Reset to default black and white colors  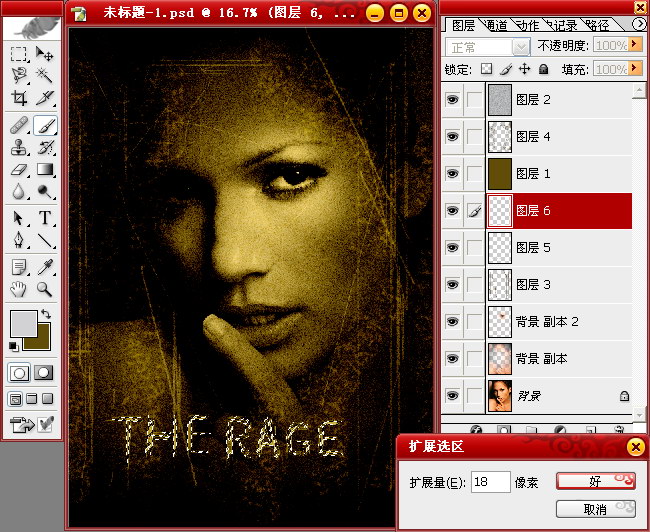pyautogui.click(x=14, y=346)
